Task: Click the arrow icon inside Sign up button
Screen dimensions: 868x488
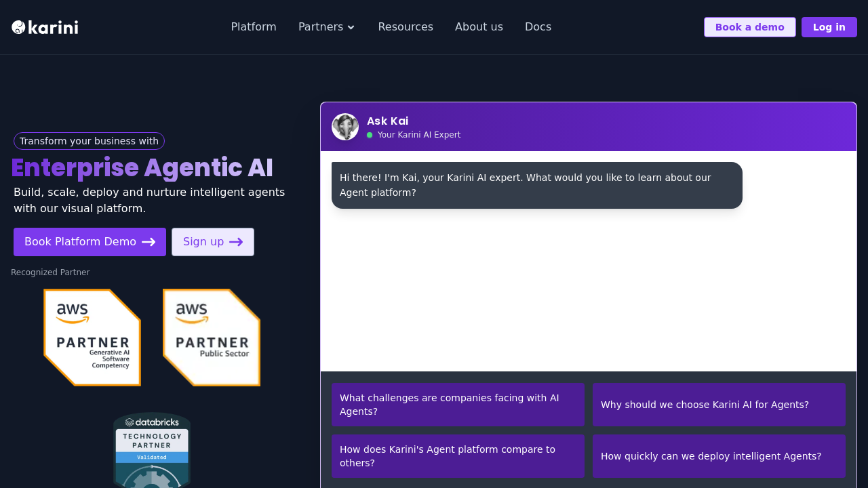Action: pyautogui.click(x=236, y=242)
